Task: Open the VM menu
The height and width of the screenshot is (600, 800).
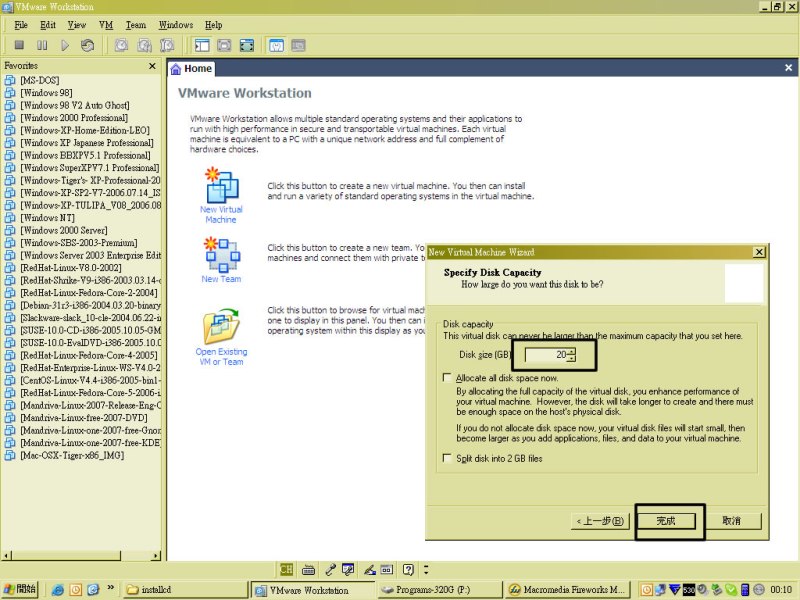Action: point(106,24)
